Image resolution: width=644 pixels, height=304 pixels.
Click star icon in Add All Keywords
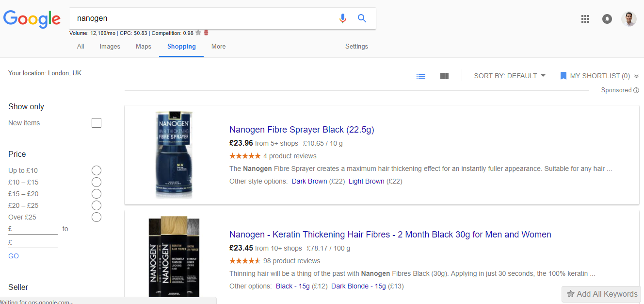(x=571, y=294)
